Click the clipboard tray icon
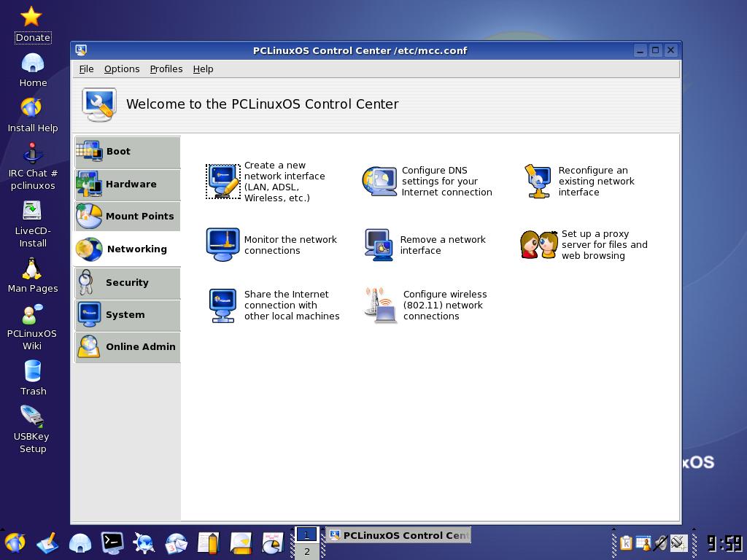The image size is (747, 560). [x=626, y=542]
